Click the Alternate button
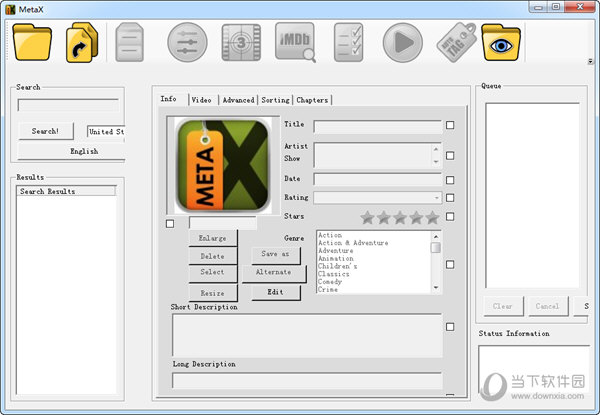 pos(274,272)
